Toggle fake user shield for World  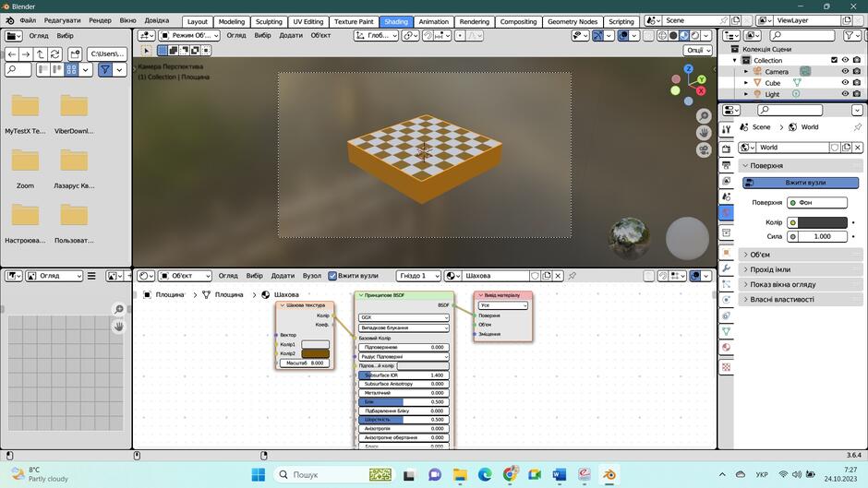[x=835, y=148]
